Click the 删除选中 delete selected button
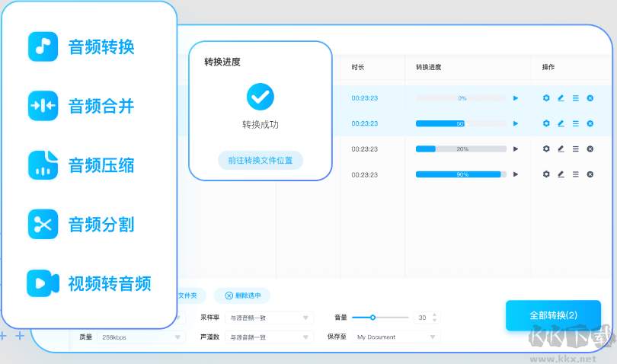This screenshot has height=364, width=617. point(242,295)
